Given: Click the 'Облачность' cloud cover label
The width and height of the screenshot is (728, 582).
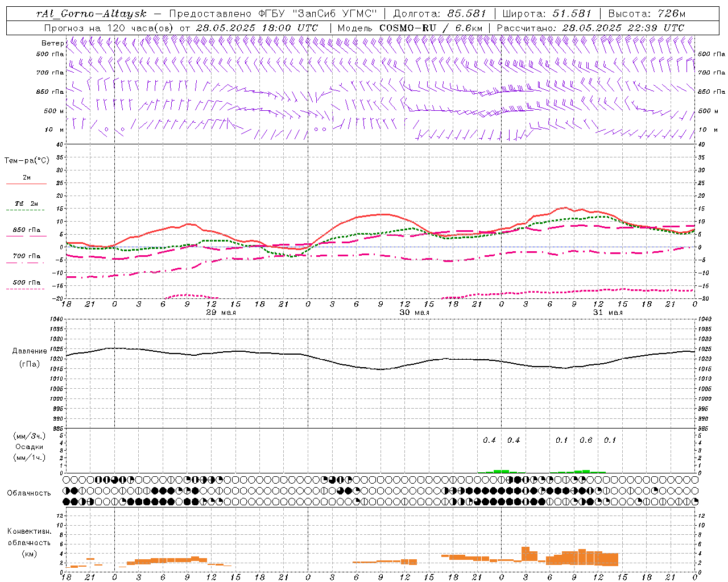Looking at the screenshot, I should pos(29,493).
